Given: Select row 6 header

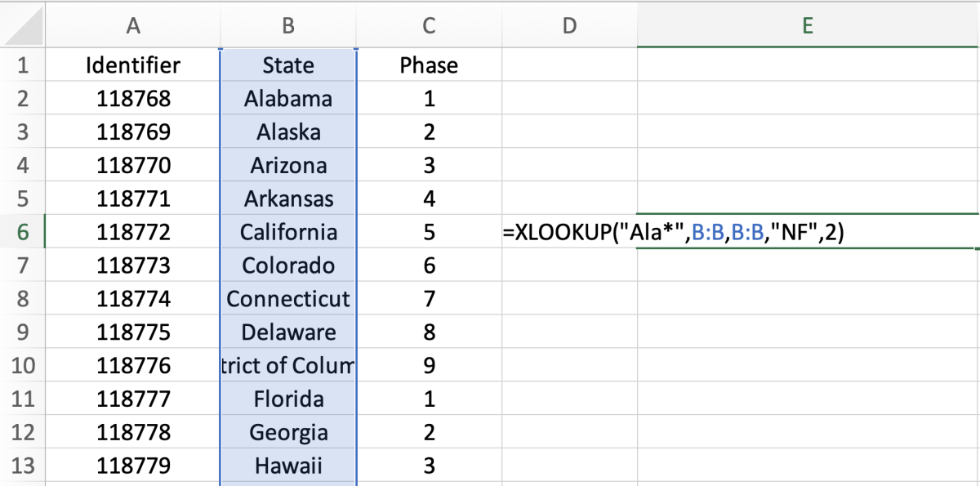Looking at the screenshot, I should pyautogui.click(x=22, y=232).
